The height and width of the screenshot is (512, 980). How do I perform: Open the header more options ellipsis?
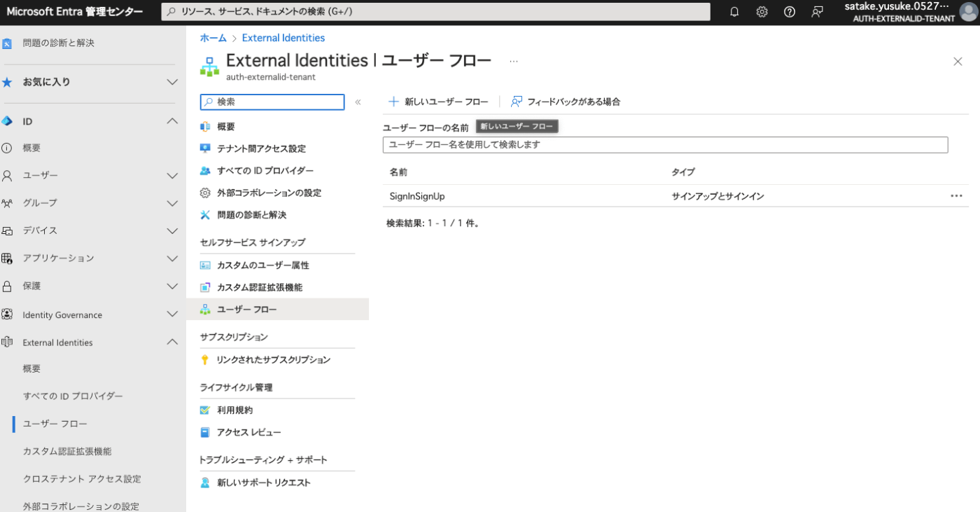[514, 61]
